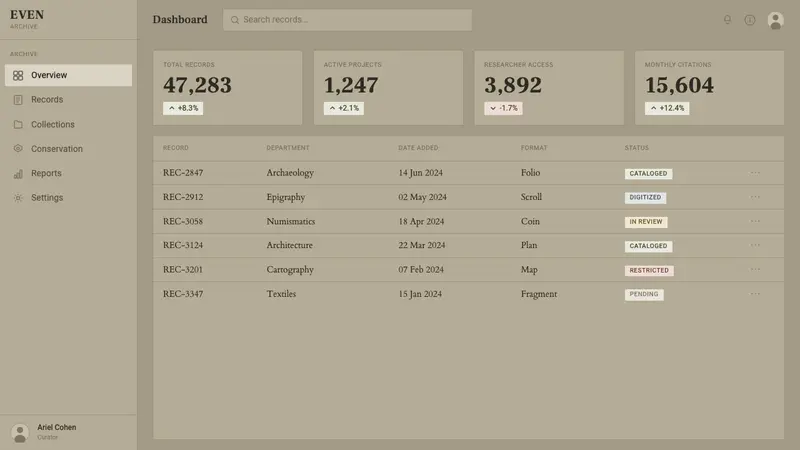Viewport: 800px width, 450px height.
Task: Open the Records section
Action: click(68, 99)
